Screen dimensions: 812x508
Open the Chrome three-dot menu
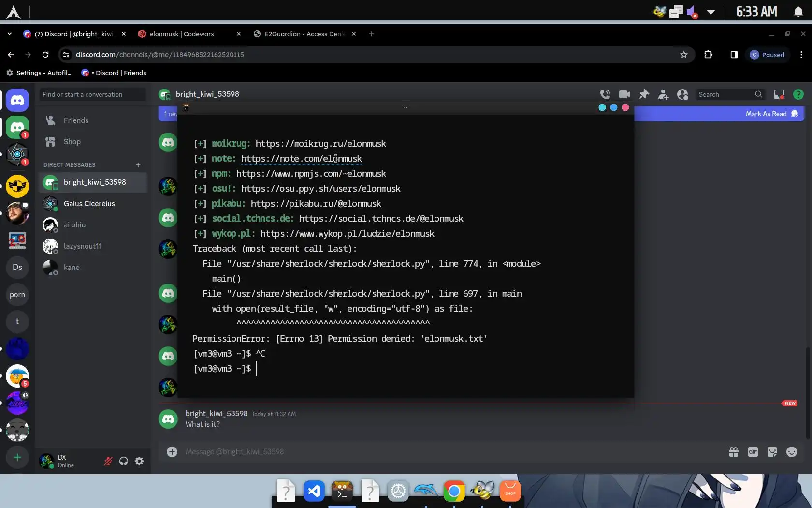801,55
